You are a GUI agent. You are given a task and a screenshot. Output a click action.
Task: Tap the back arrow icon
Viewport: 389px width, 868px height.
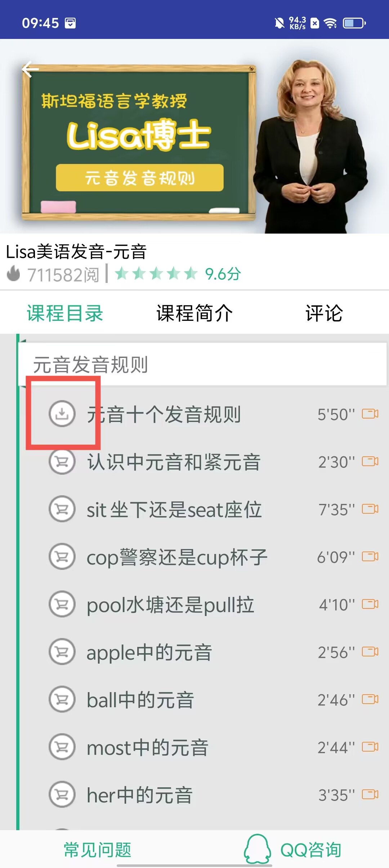(x=30, y=69)
